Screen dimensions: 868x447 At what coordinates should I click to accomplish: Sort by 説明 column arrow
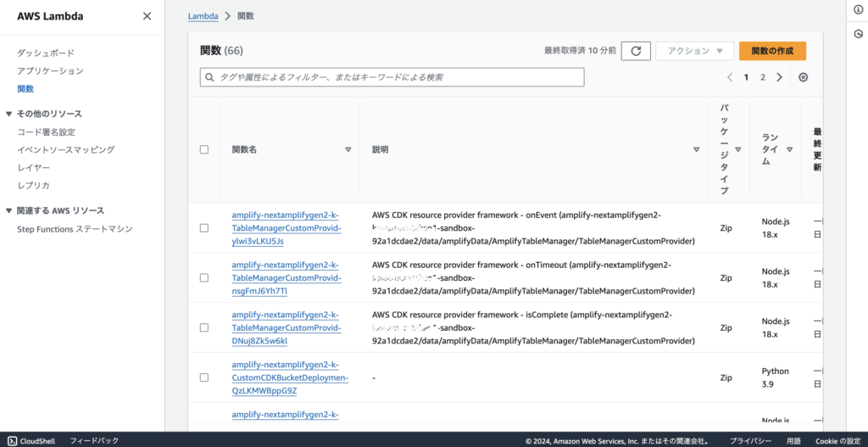click(x=697, y=149)
